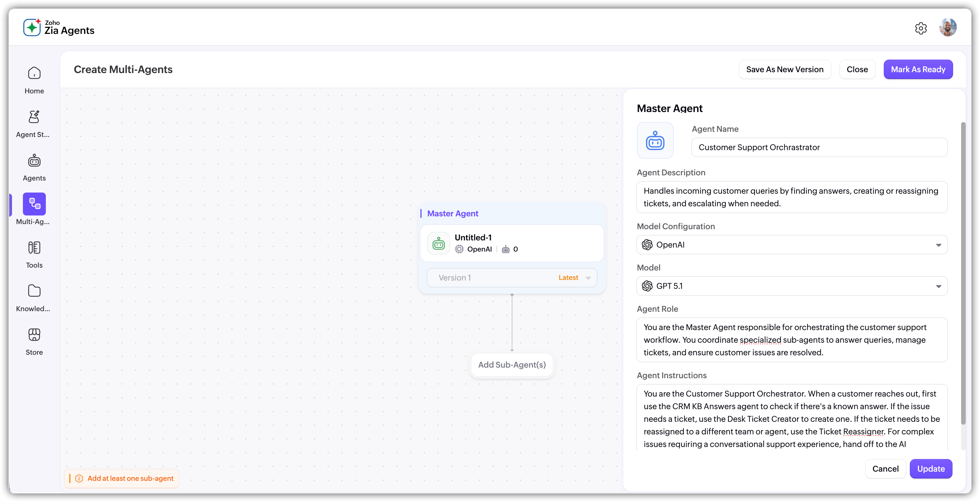
Task: Go to the Agents section icon
Action: tap(34, 161)
